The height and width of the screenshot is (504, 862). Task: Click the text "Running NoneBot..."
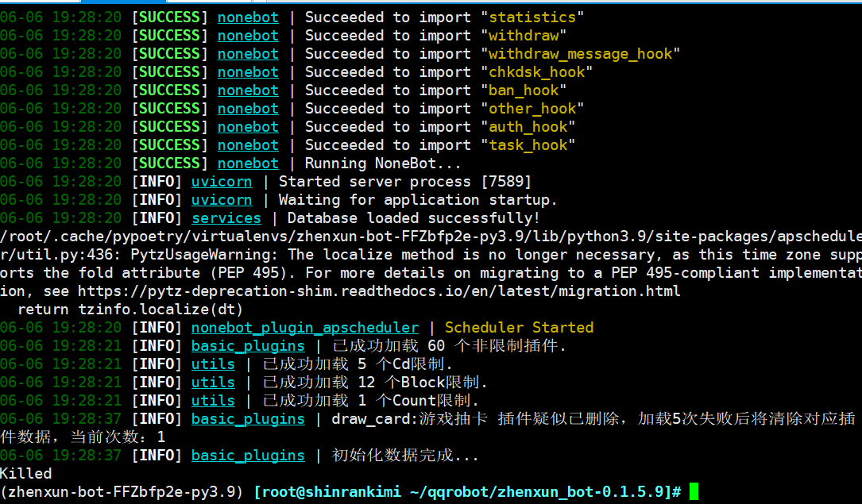[383, 163]
